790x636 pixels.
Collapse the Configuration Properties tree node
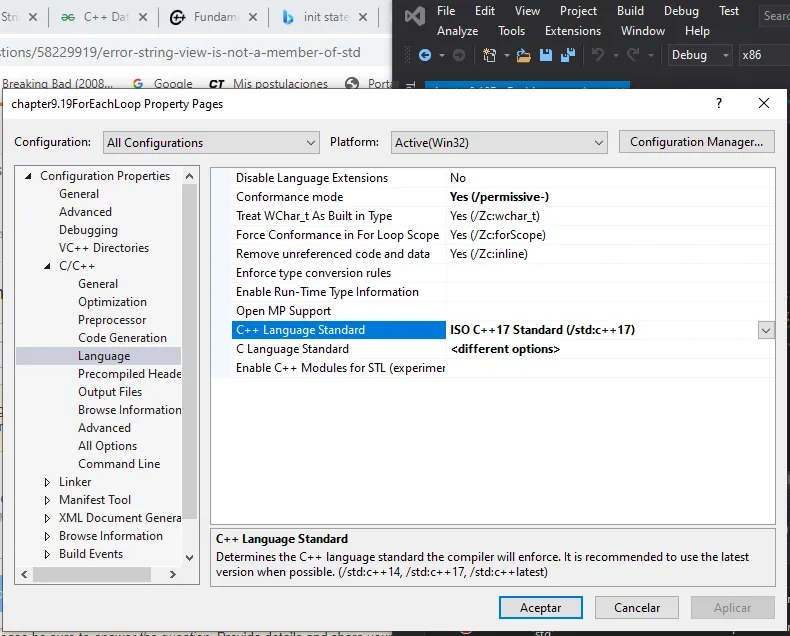click(x=28, y=176)
